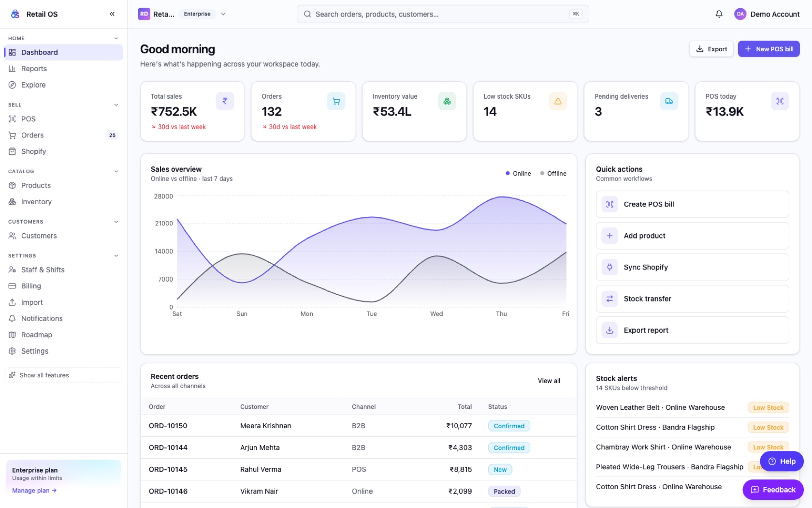Click the Retail OS logo icon
Screen dimensions: 812x508
tap(15, 14)
